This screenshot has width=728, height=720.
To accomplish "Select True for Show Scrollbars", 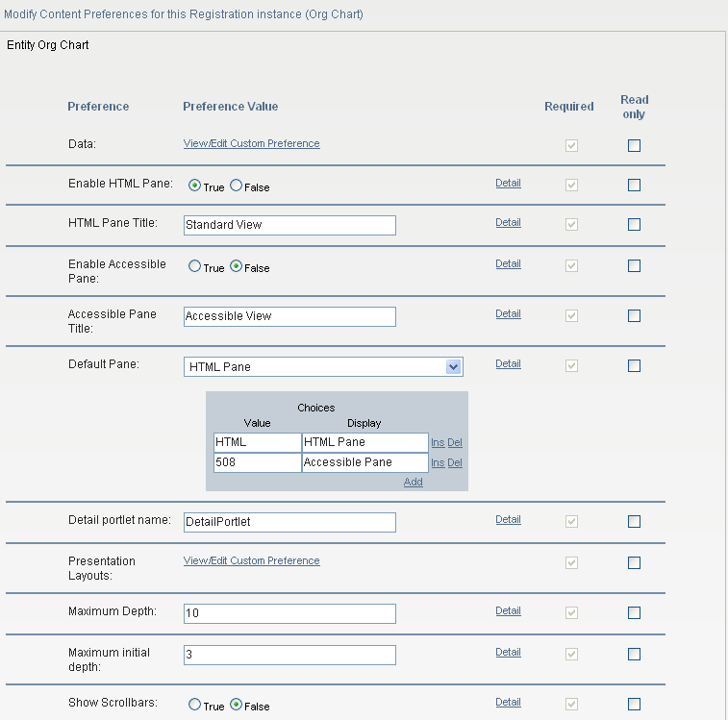I will pos(194,705).
